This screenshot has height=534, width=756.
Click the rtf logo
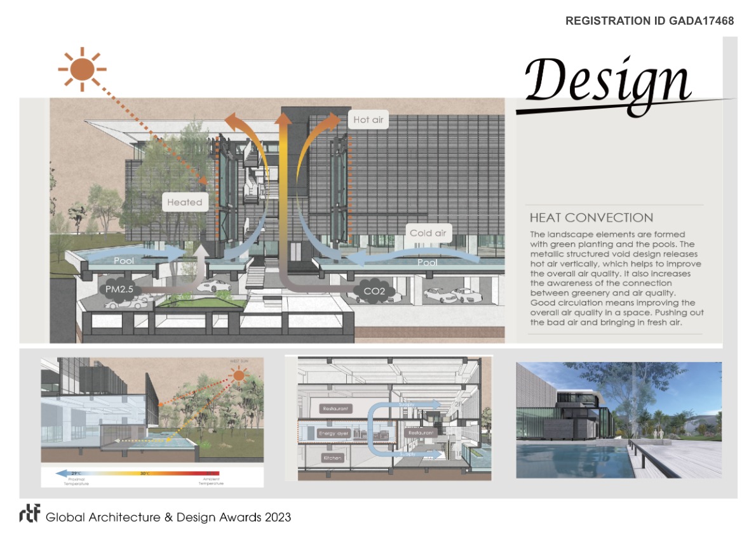tap(29, 516)
